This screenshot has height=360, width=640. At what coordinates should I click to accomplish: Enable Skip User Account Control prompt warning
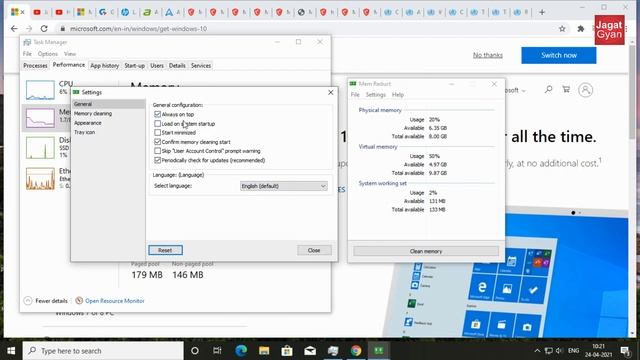pos(158,151)
